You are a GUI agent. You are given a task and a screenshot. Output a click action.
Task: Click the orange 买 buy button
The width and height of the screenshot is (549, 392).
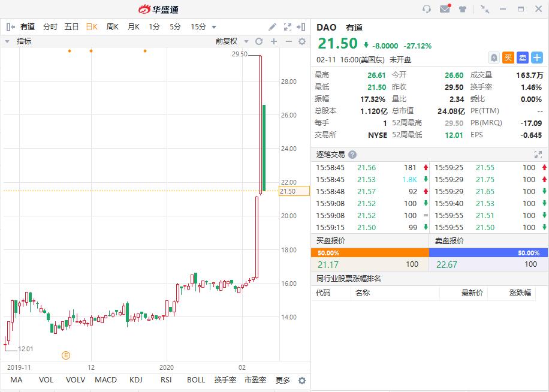508,58
